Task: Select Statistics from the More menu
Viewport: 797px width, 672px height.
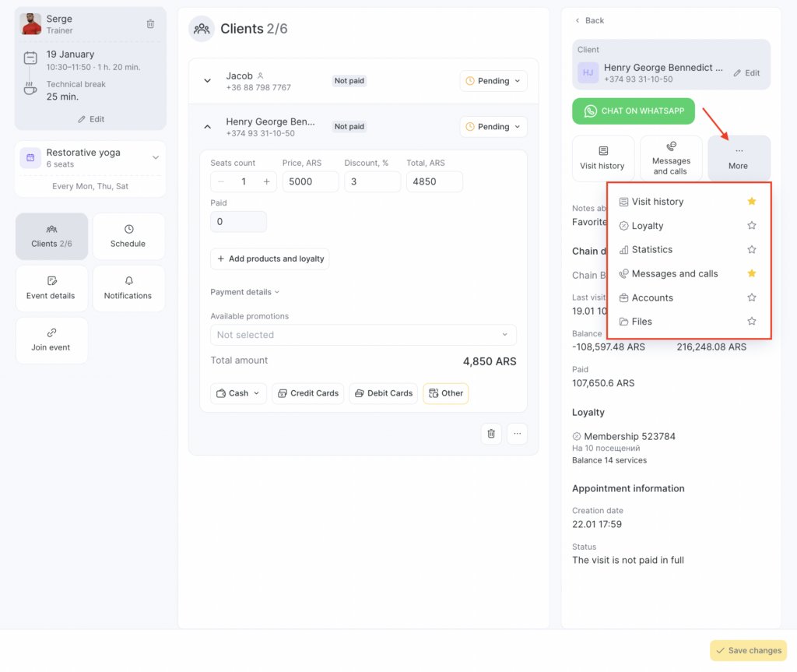Action: click(651, 250)
